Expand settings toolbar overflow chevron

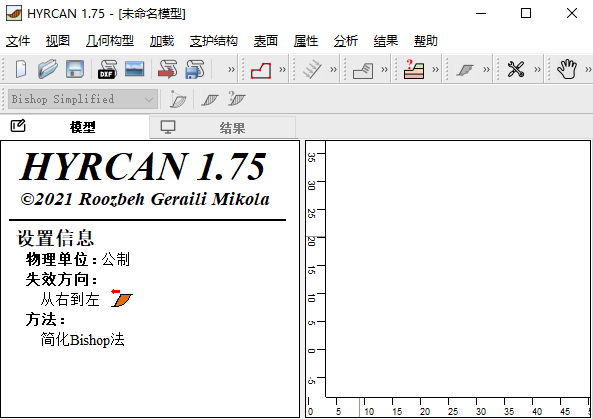pos(537,70)
